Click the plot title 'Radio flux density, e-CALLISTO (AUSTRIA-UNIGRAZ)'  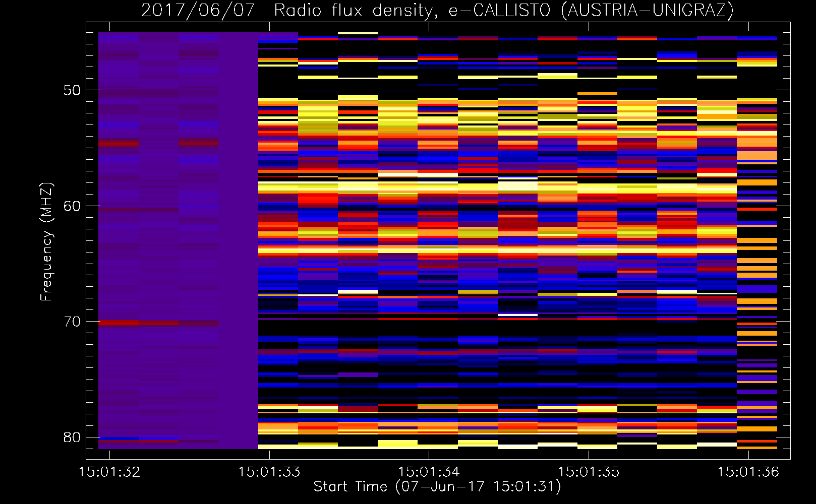click(504, 10)
